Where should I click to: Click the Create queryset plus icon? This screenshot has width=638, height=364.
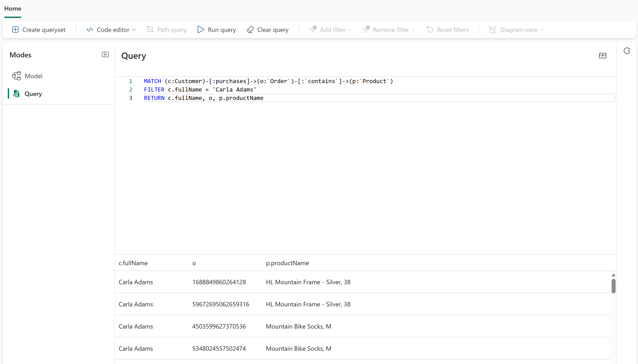pos(15,29)
